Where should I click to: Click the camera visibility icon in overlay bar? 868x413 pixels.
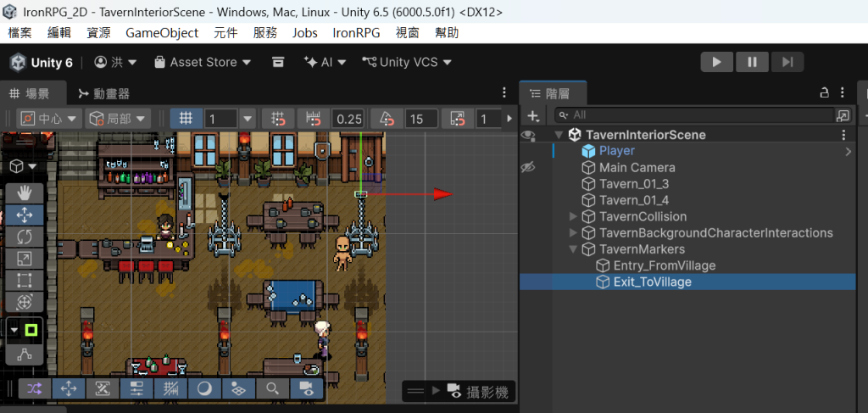(305, 388)
